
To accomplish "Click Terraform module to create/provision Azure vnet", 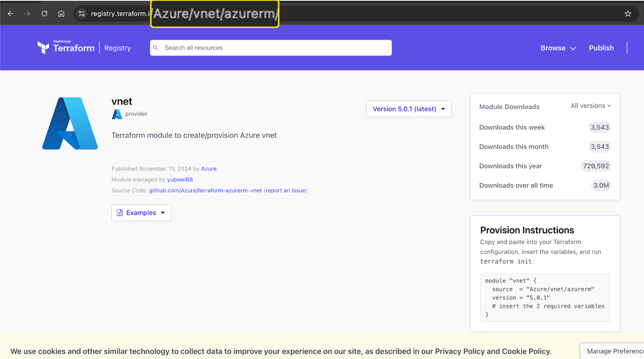I will 194,135.
